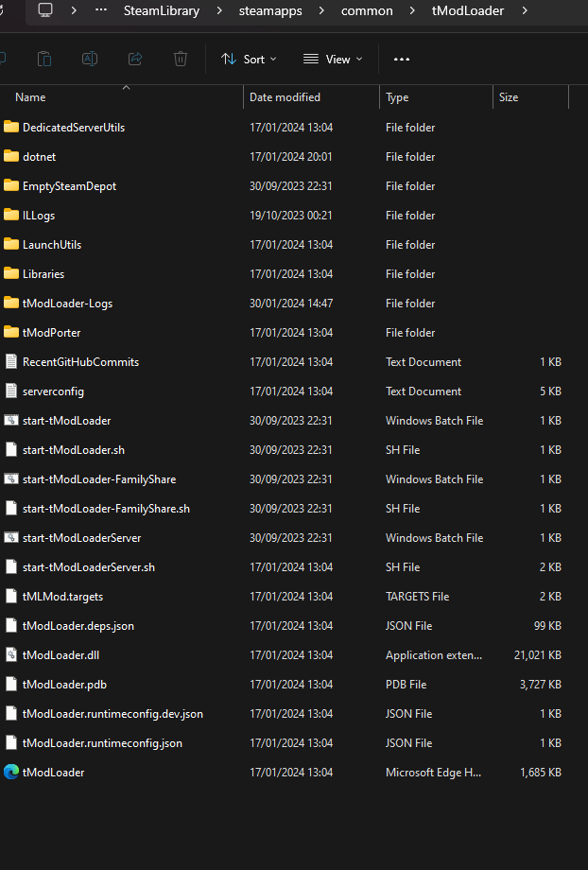Expand chevron after common in path
The height and width of the screenshot is (870, 588).
click(411, 10)
